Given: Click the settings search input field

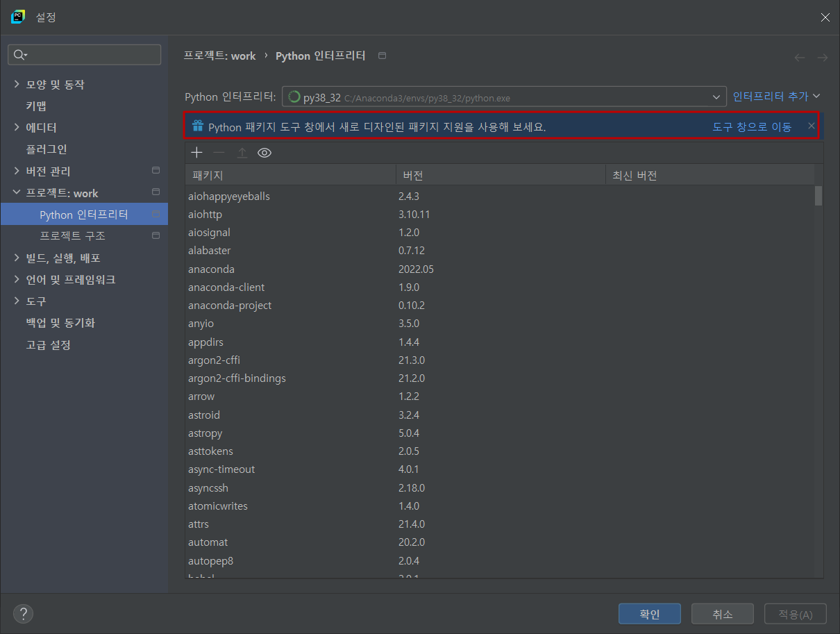Looking at the screenshot, I should pos(84,55).
